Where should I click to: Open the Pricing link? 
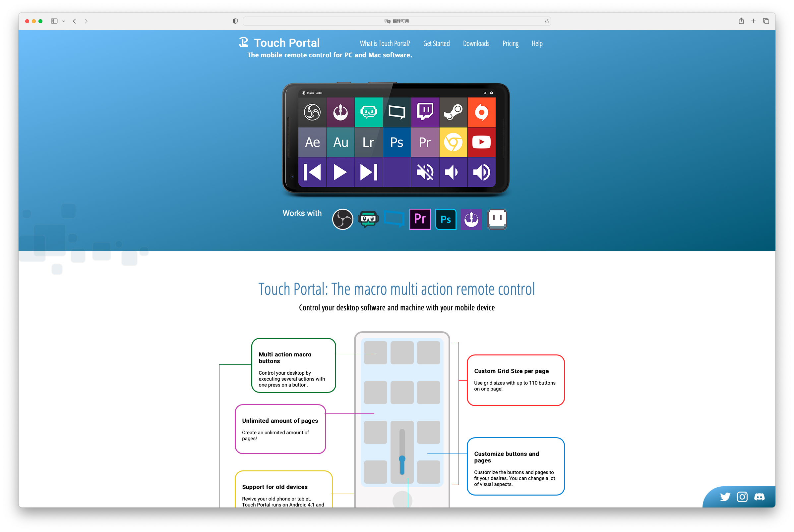510,43
